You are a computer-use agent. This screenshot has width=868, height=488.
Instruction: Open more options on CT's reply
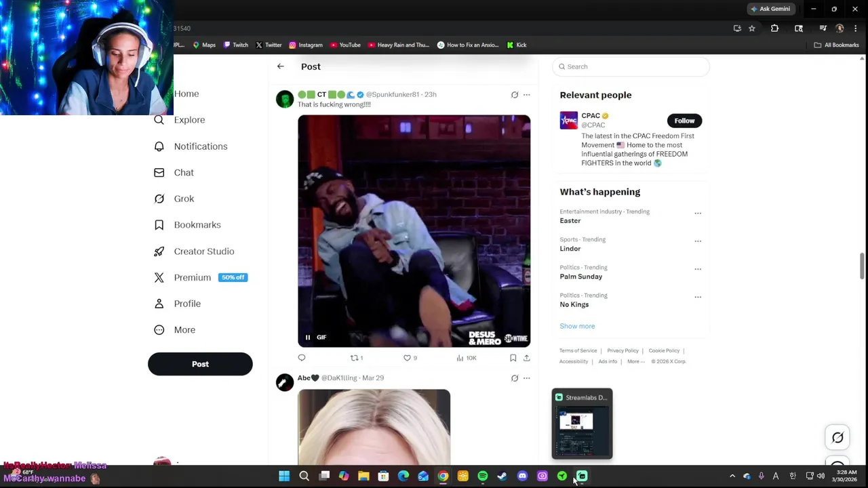pos(527,95)
